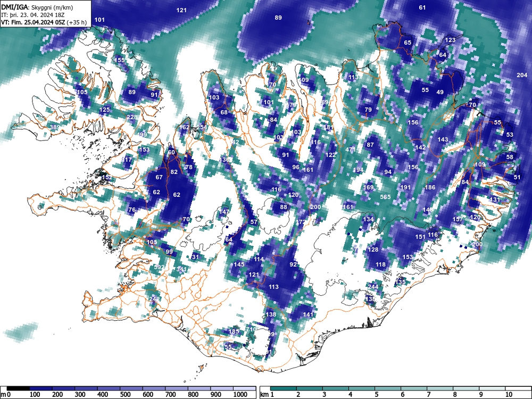Pick the teal legend swatch between km 1 and 2

pyautogui.click(x=284, y=388)
